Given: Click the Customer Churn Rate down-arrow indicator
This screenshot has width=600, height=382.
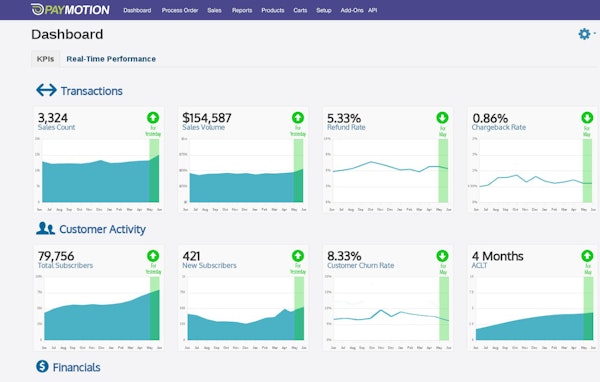Looking at the screenshot, I should pyautogui.click(x=442, y=256).
